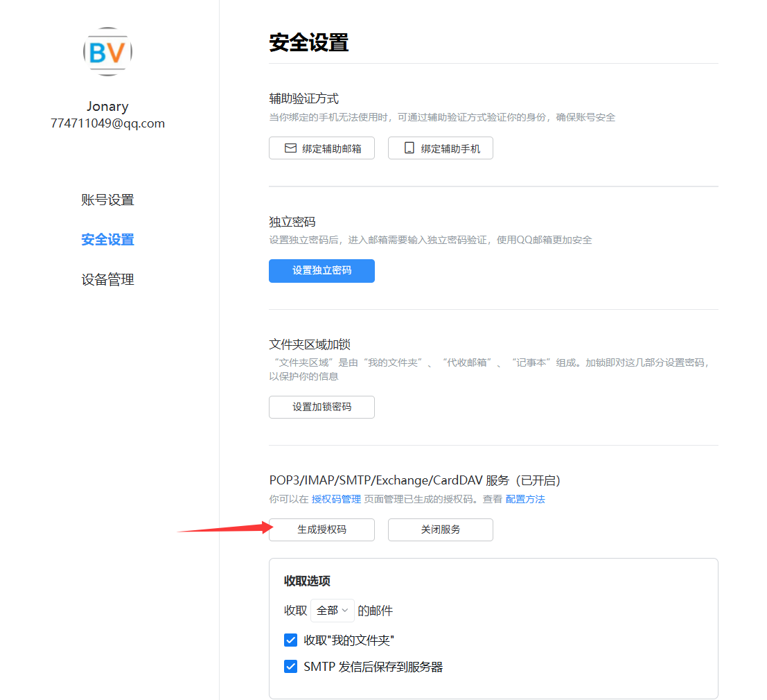767x700 pixels.
Task: Open the 授权码管理 link
Action: (x=336, y=499)
